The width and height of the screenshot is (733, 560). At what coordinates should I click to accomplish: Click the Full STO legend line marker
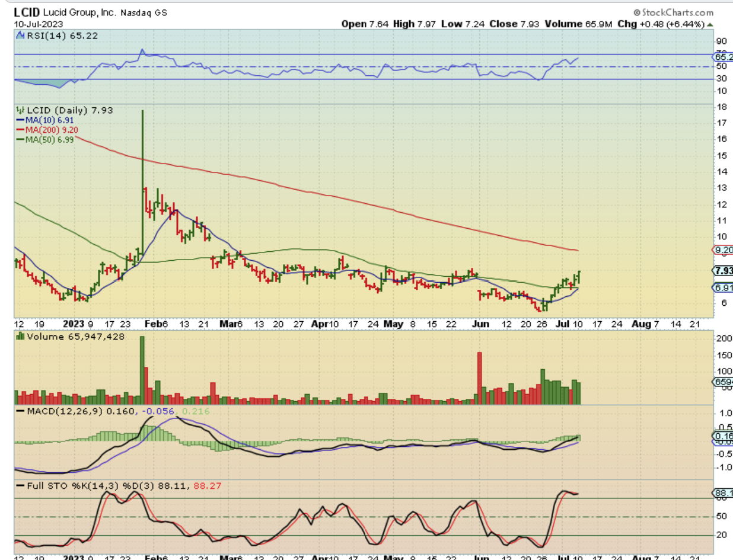(x=20, y=486)
